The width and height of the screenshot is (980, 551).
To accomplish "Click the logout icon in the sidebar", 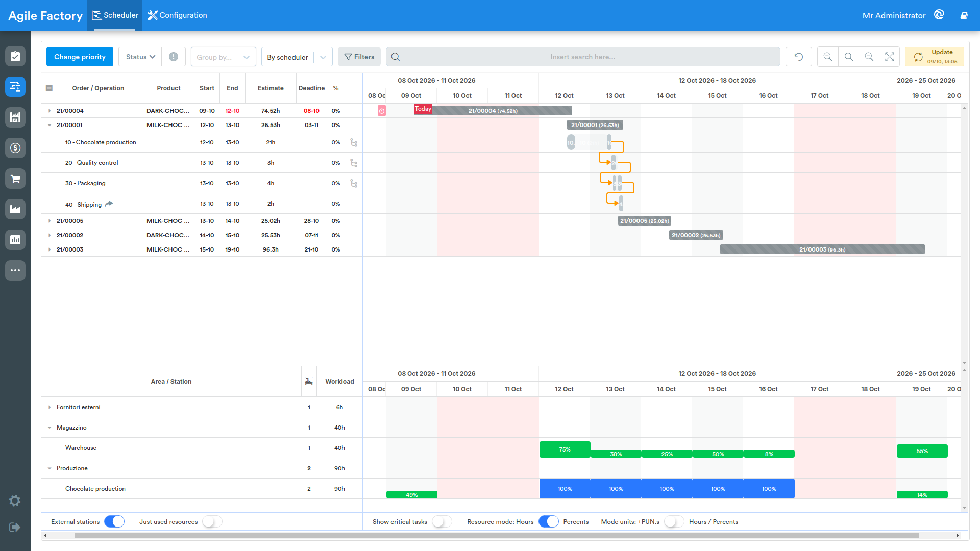I will point(15,527).
